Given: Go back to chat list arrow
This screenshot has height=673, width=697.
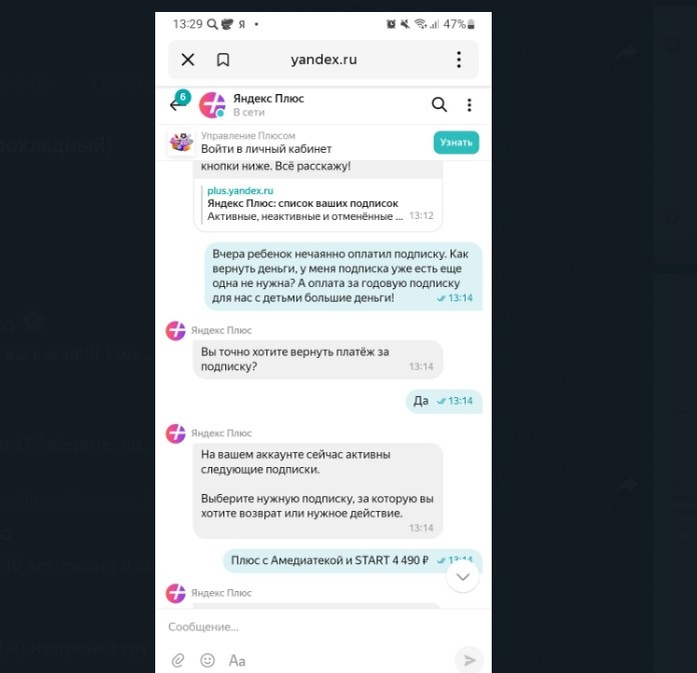Looking at the screenshot, I should pos(177,105).
